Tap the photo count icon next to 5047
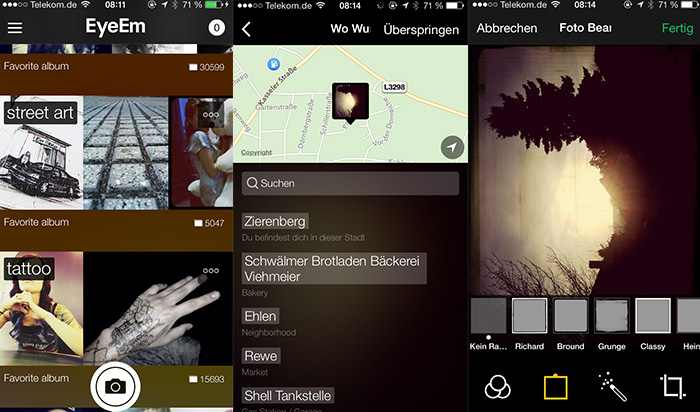Image resolution: width=700 pixels, height=412 pixels. 198,223
